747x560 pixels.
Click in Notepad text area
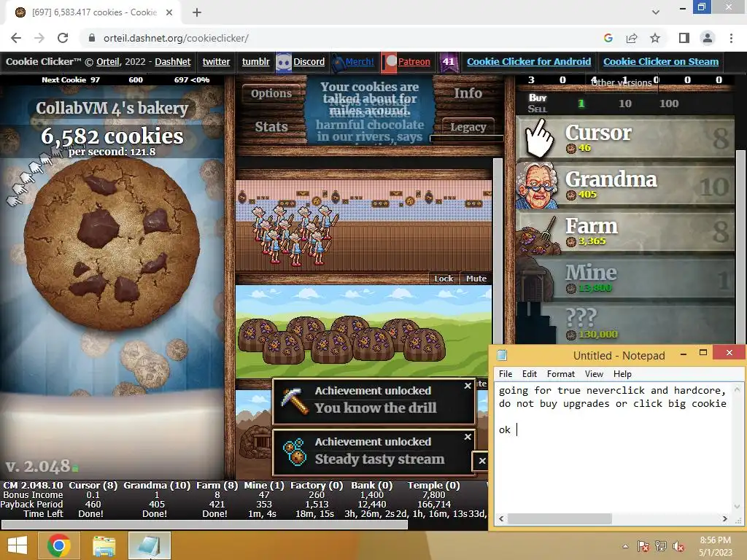tap(613, 448)
